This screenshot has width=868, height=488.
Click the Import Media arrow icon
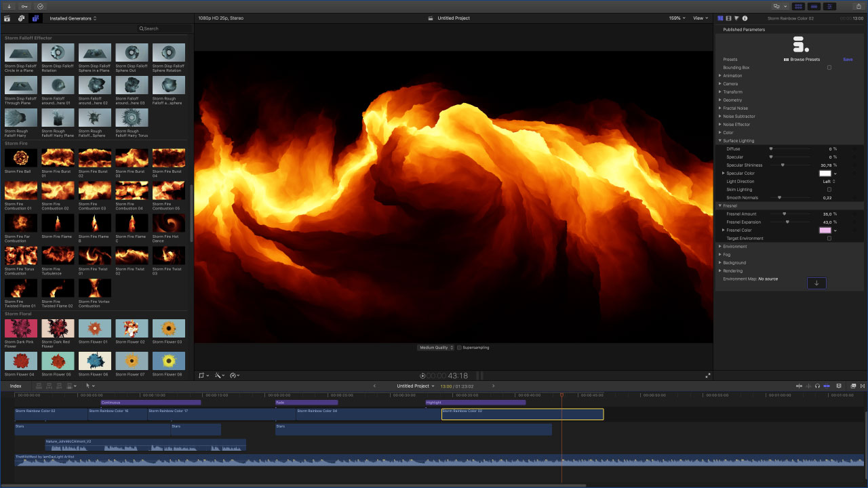[x=9, y=6]
